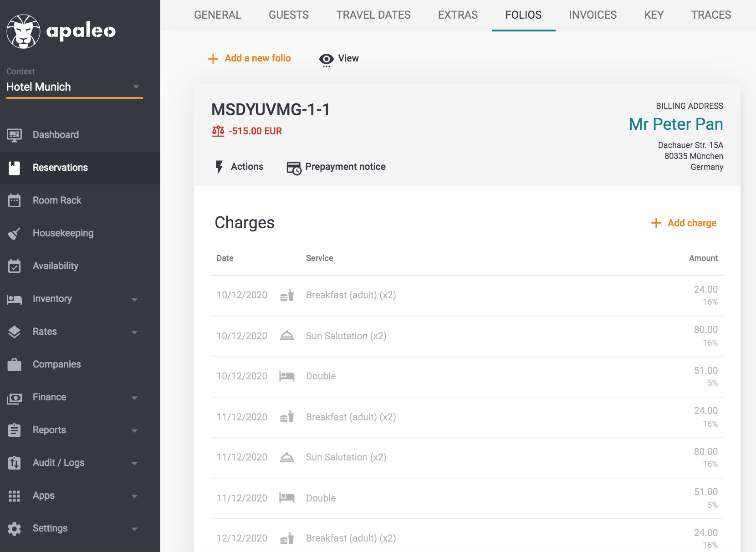The width and height of the screenshot is (756, 552).
Task: Click the Apps grid icon
Action: point(15,496)
